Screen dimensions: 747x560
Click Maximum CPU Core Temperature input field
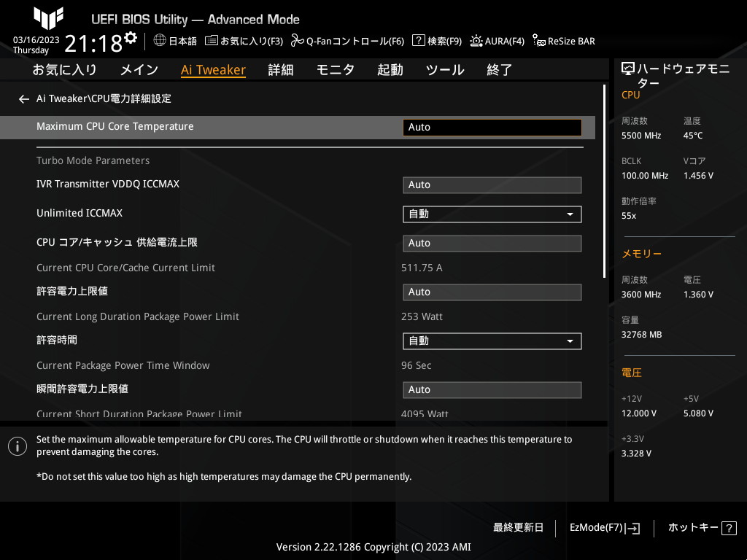(492, 127)
